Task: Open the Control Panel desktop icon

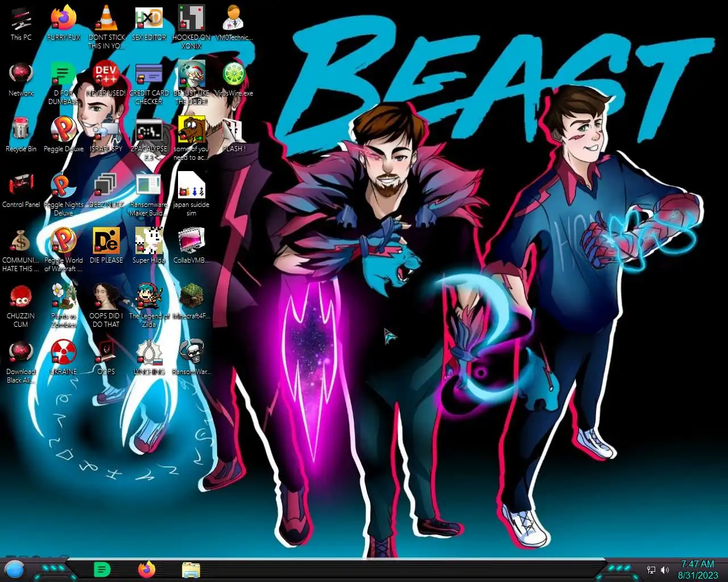Action: 21,191
